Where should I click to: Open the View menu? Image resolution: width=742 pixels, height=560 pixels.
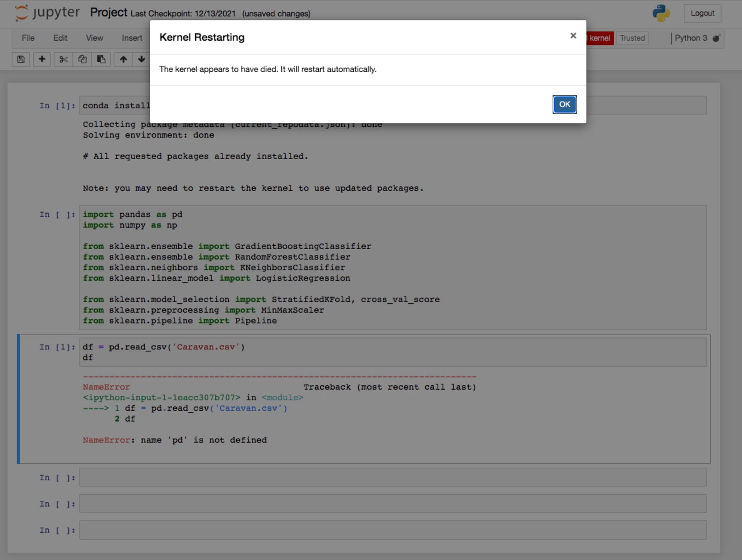pyautogui.click(x=94, y=38)
